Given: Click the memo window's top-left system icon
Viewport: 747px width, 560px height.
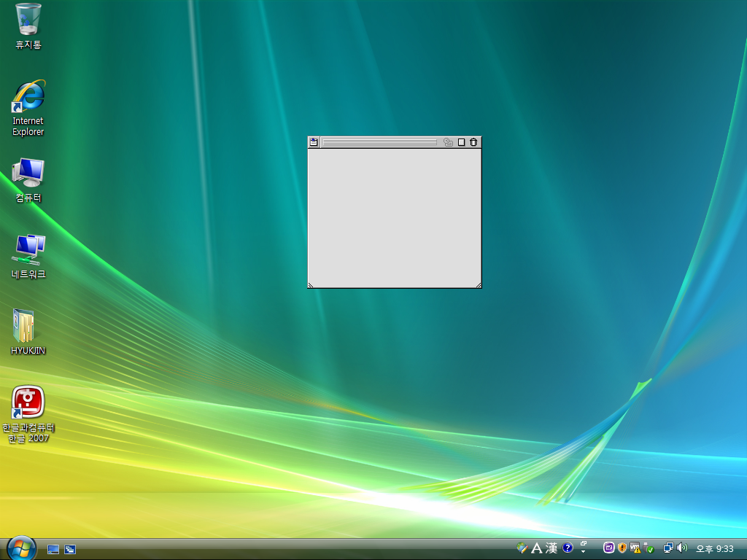Looking at the screenshot, I should pos(314,142).
